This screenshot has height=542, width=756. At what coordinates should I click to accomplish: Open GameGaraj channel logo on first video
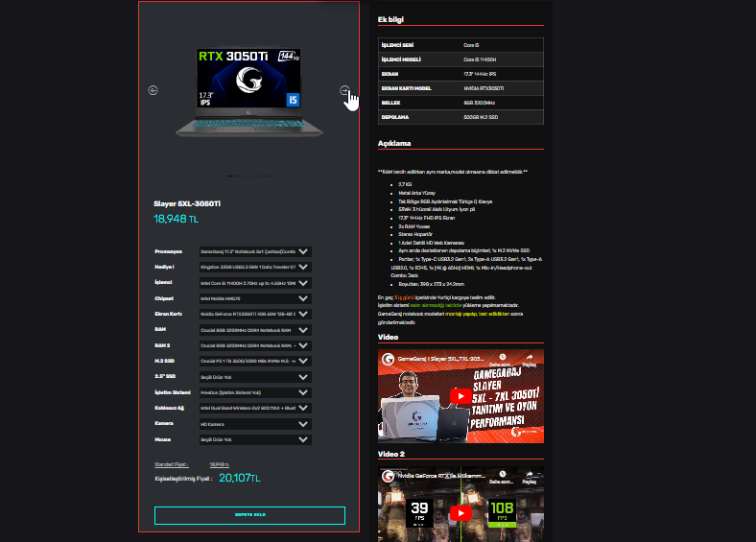pyautogui.click(x=389, y=359)
